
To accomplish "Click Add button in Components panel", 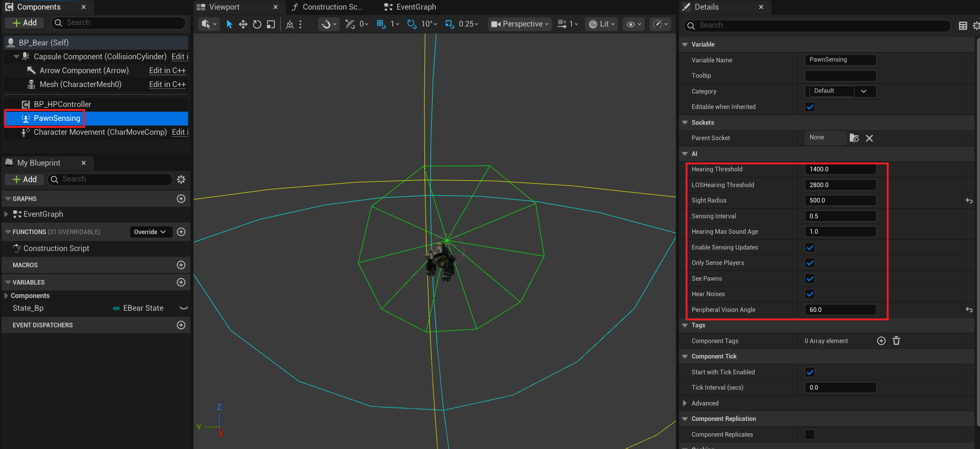I will (25, 23).
